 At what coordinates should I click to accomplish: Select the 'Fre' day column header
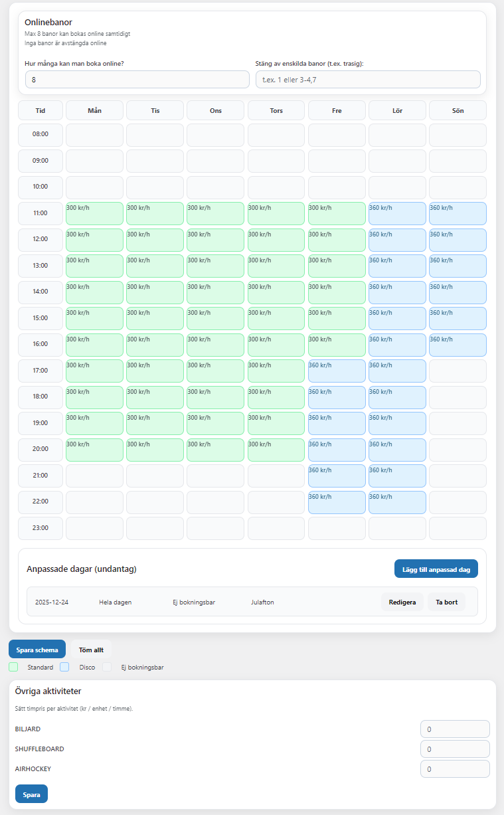click(337, 110)
